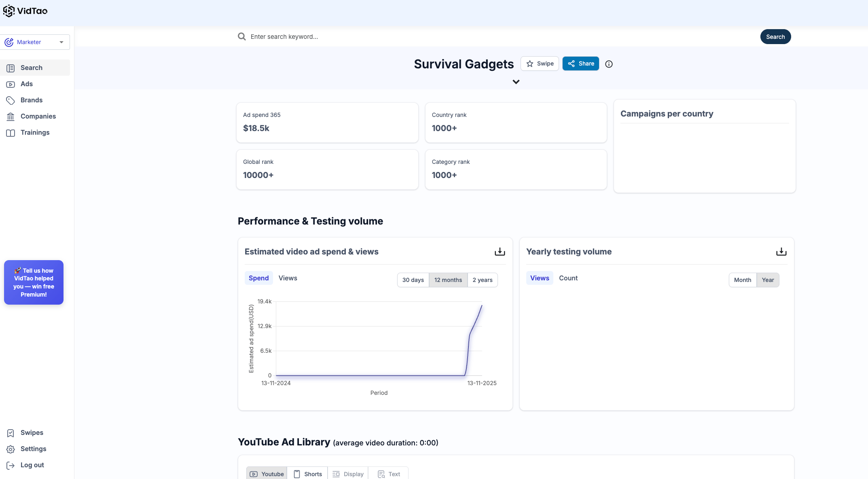868x479 pixels.
Task: Select the Year granularity option
Action: pyautogui.click(x=767, y=280)
